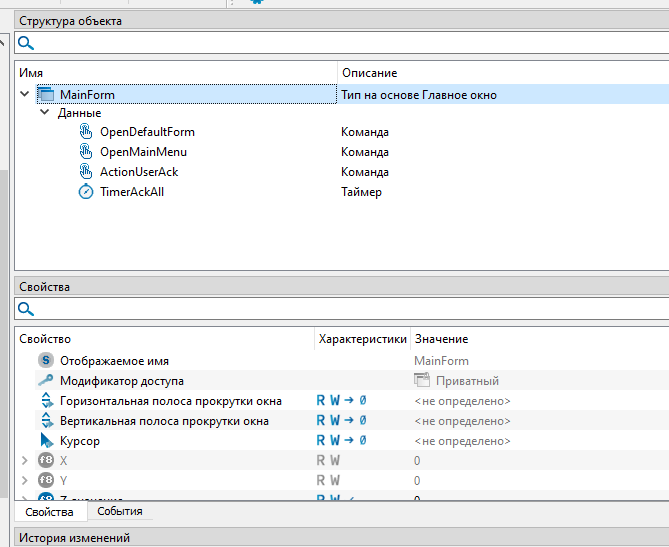Expand the X property row
The width and height of the screenshot is (669, 547).
point(25,461)
